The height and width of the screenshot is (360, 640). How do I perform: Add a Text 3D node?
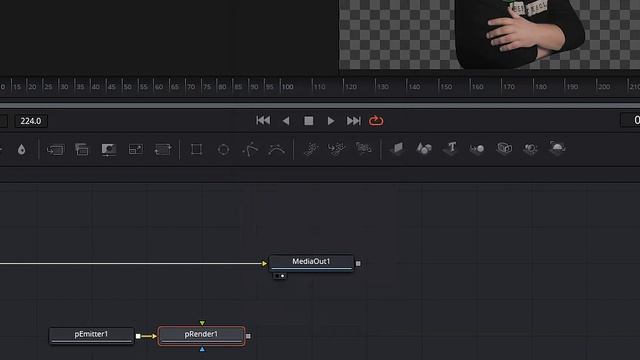pos(451,148)
